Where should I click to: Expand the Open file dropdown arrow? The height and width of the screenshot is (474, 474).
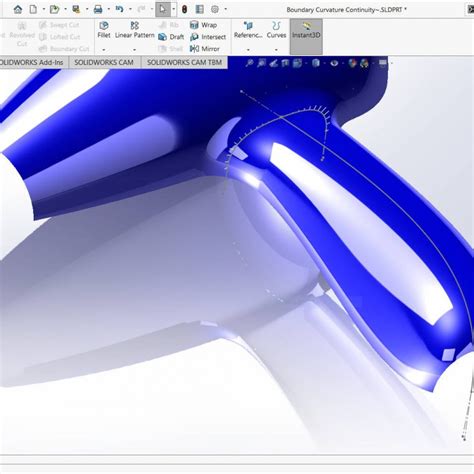coord(65,9)
